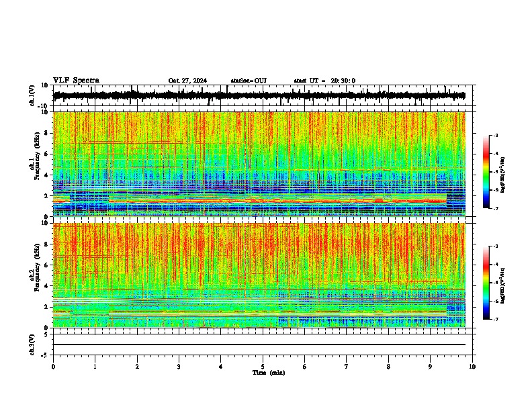Select the '6' kHz tick on ch.2 frequency axis
The width and height of the screenshot is (532, 411).
[46, 265]
